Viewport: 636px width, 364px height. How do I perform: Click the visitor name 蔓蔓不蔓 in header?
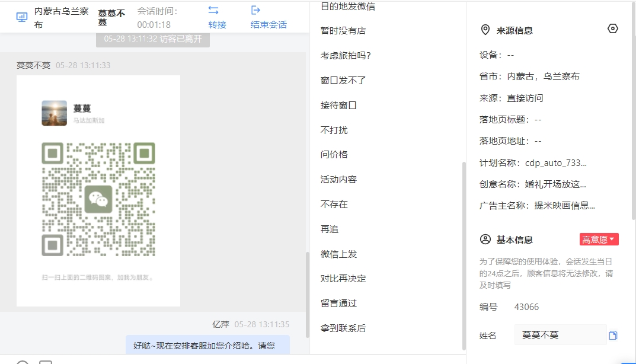pos(111,18)
